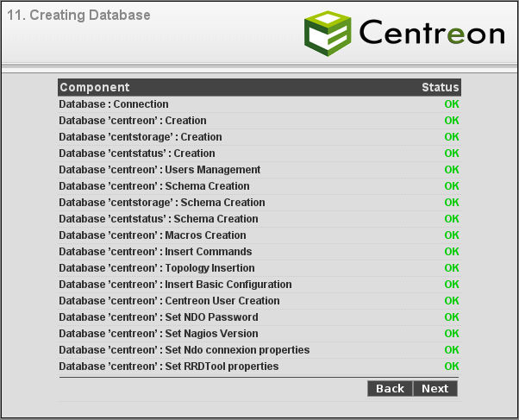Select 'Set RRDTool properties' row text

[x=169, y=367]
